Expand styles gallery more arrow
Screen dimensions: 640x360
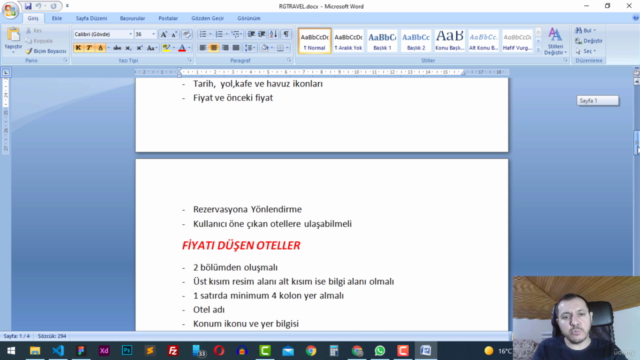538,50
